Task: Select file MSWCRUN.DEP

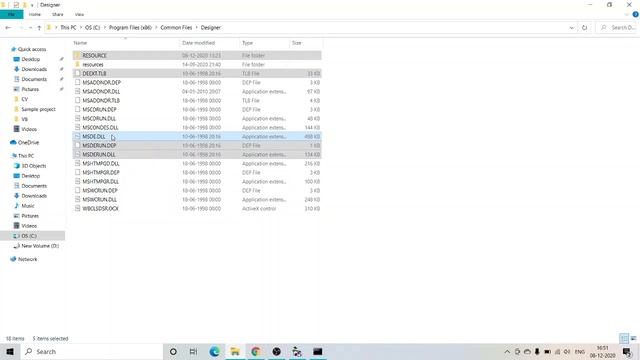Action: tap(197, 190)
